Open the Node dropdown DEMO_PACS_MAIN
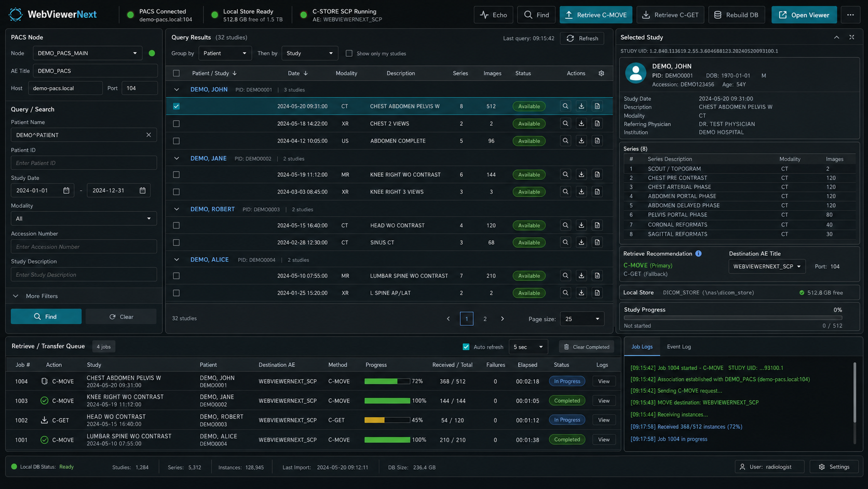Viewport: 868px width, 489px height. (87, 53)
